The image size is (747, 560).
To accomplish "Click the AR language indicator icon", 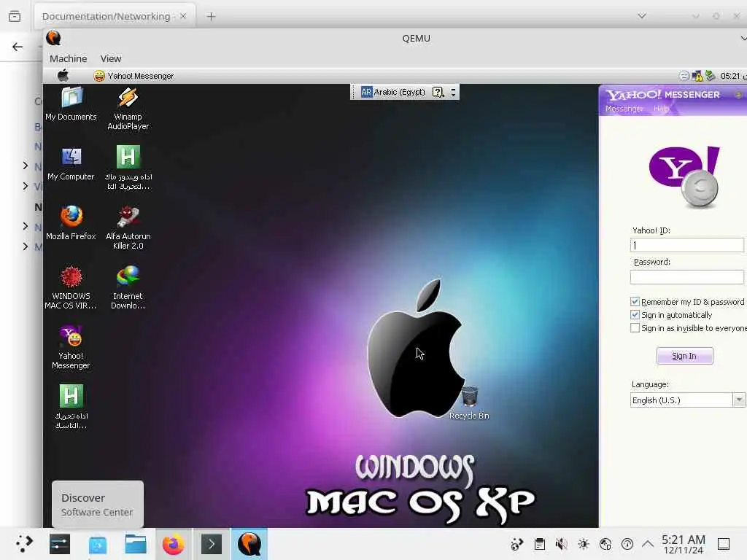I will (x=366, y=92).
